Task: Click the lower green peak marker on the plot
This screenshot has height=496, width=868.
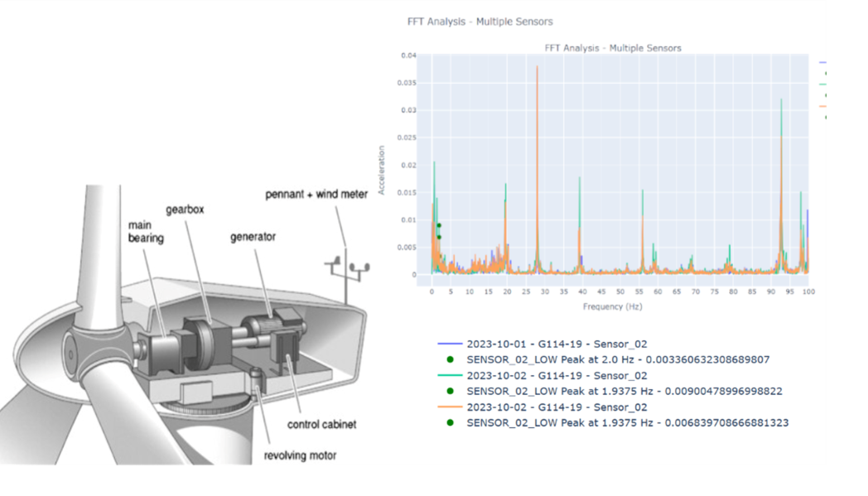Action: pos(439,237)
